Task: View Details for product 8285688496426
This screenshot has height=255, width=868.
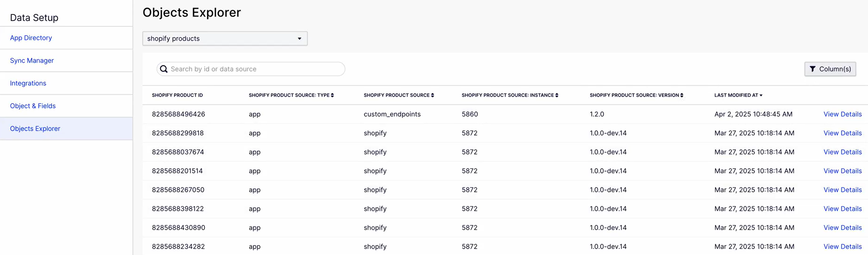Action: tap(842, 114)
